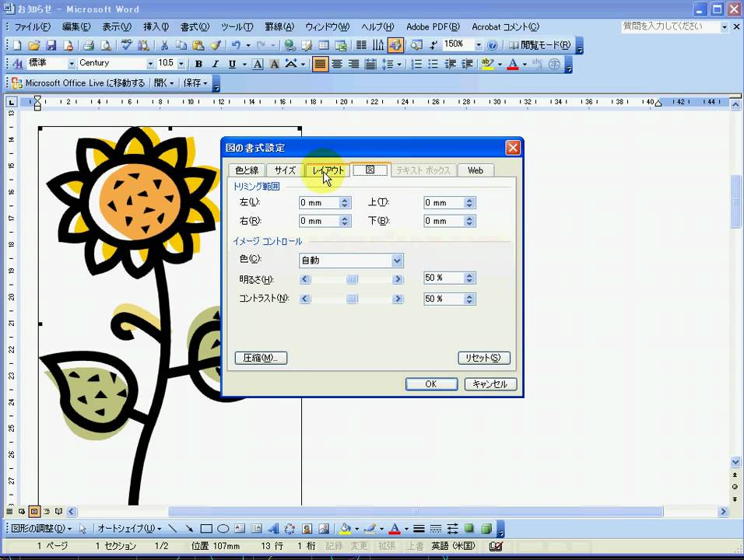This screenshot has width=744, height=560.
Task: Select the Oval drawing tool
Action: point(223,529)
